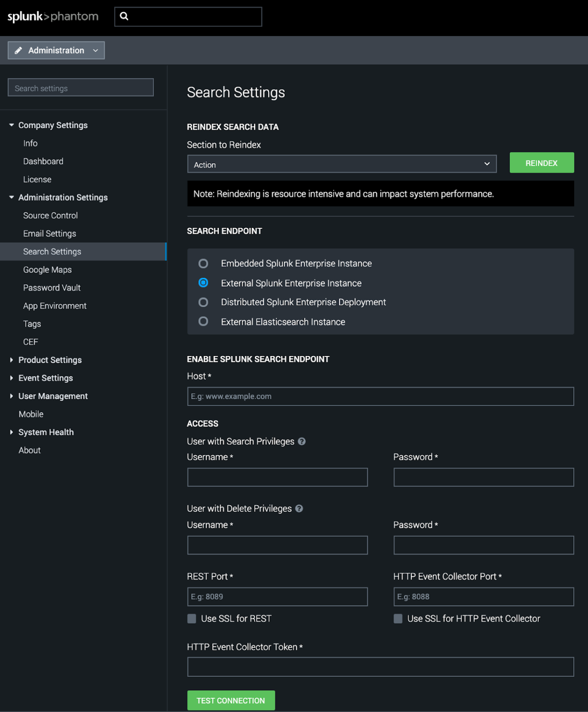Image resolution: width=588 pixels, height=712 pixels.
Task: Enable Use SSL for REST
Action: point(191,618)
